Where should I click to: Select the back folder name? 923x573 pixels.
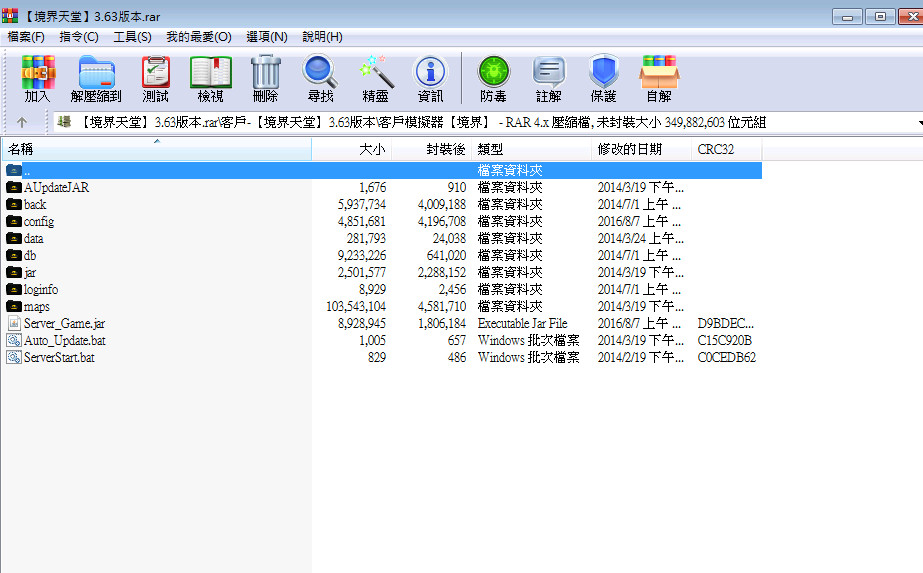(x=35, y=204)
